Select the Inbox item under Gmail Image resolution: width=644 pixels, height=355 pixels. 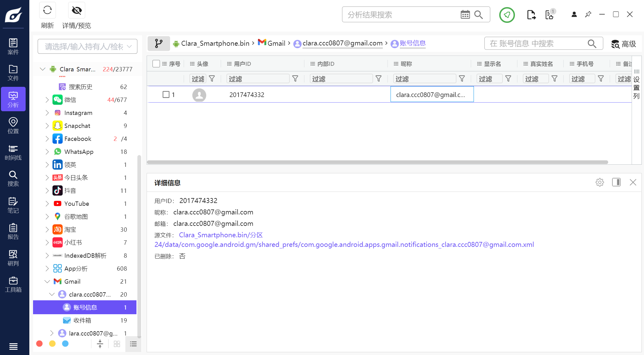pyautogui.click(x=82, y=320)
